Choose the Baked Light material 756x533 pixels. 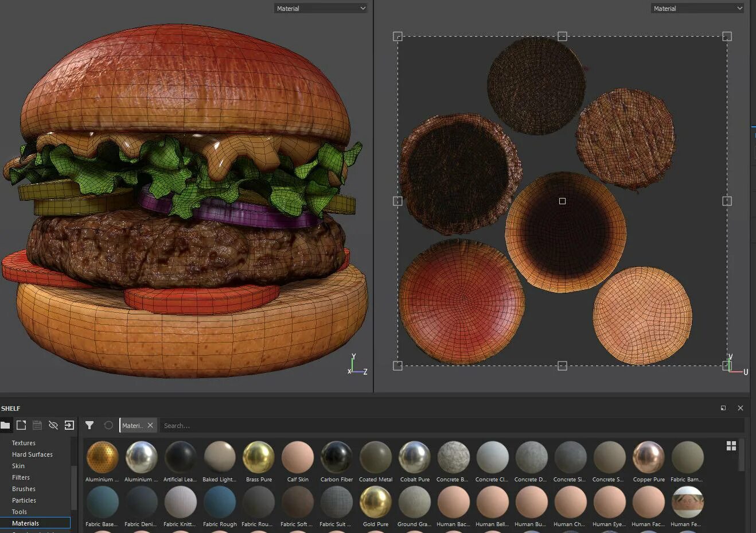pos(220,457)
